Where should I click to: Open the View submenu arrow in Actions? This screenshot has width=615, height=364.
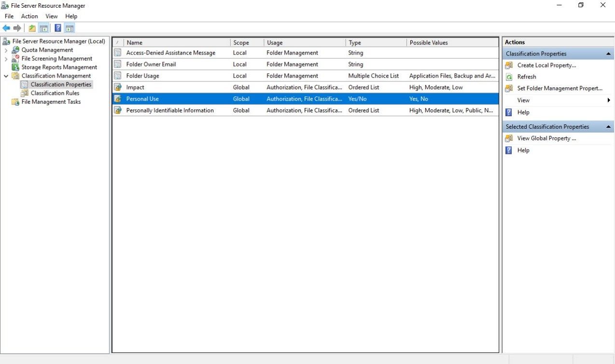(x=609, y=100)
